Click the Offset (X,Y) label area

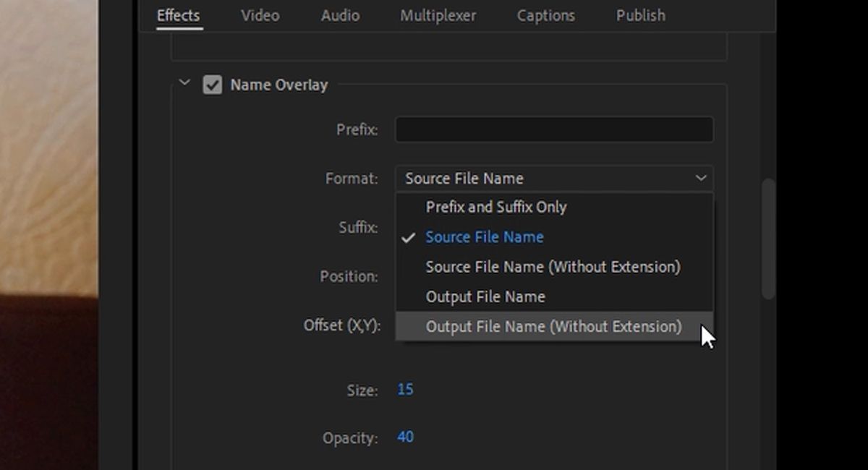(343, 326)
